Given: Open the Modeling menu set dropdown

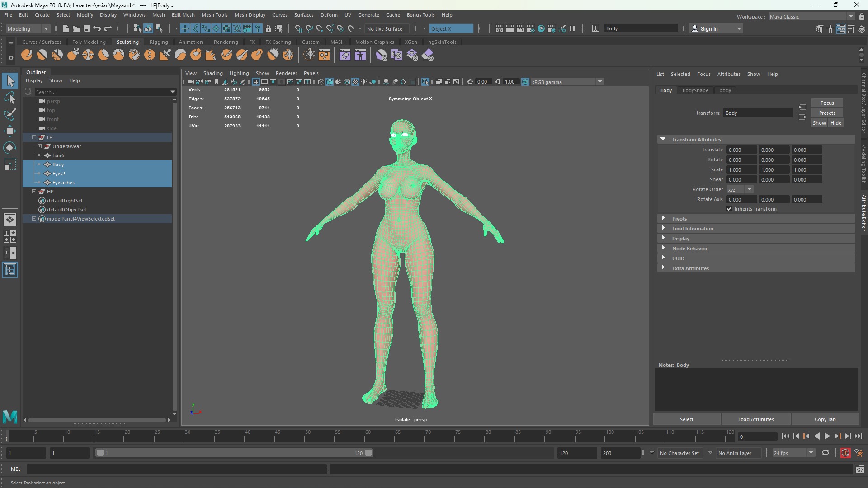Looking at the screenshot, I should (x=28, y=28).
